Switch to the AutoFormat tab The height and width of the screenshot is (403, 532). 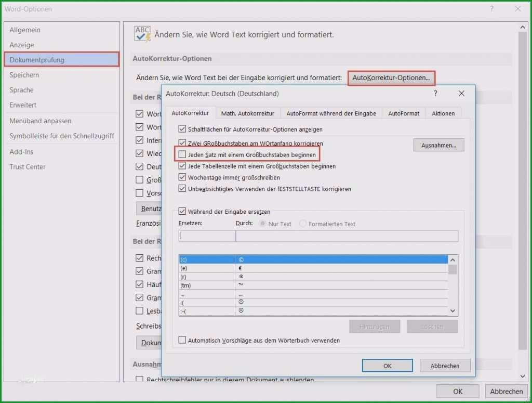403,113
